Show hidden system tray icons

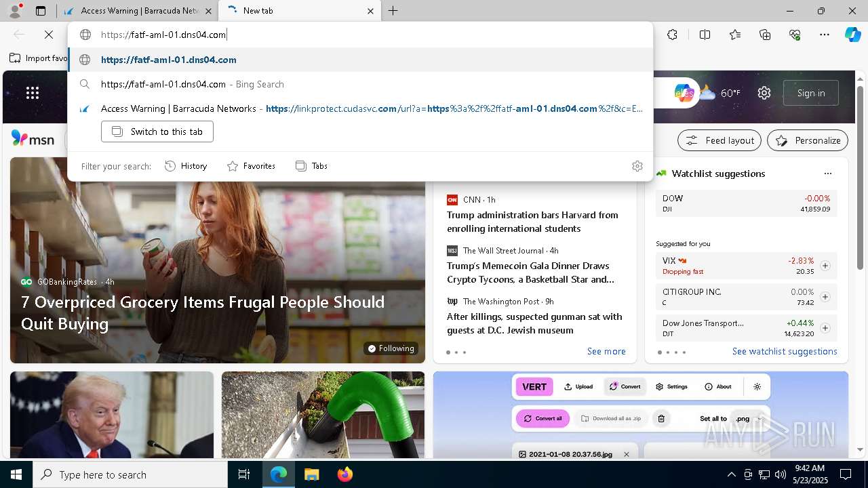click(731, 474)
